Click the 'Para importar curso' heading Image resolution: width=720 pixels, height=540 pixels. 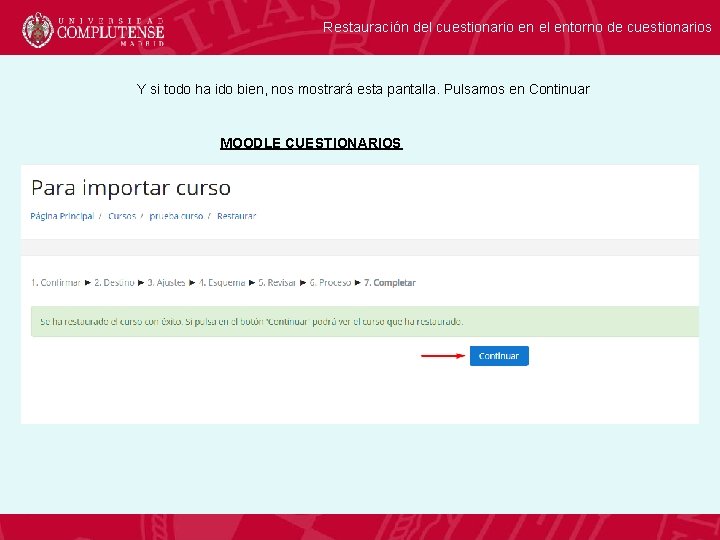[131, 188]
